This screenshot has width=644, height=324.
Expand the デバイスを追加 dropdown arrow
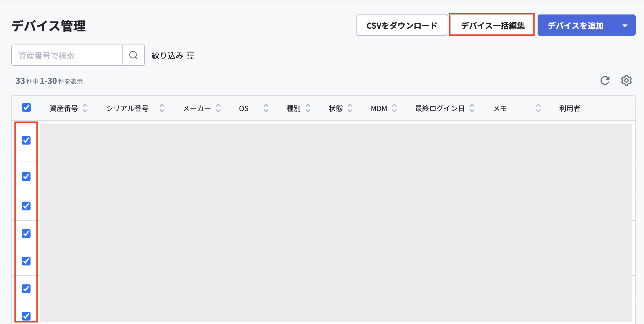[x=625, y=25]
